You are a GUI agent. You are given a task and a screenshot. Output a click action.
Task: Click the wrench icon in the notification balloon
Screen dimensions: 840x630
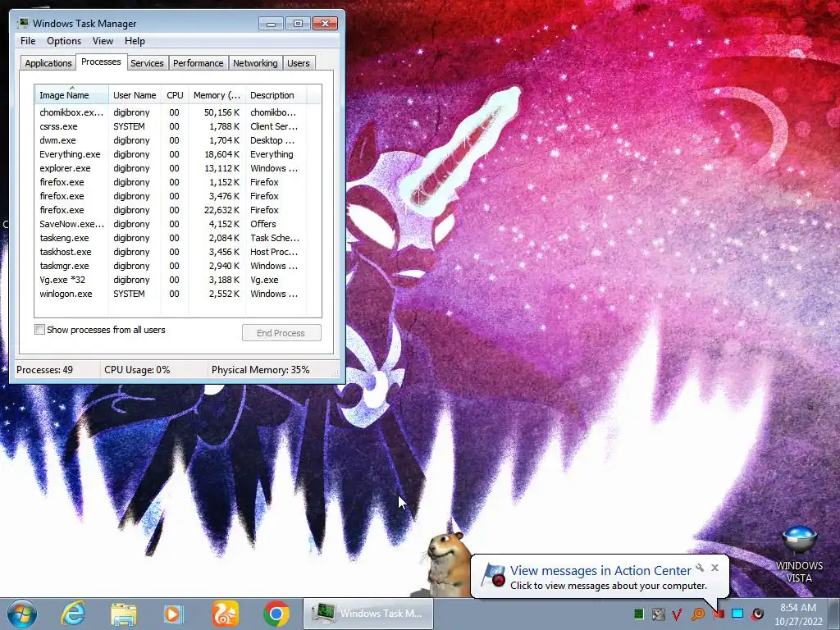pyautogui.click(x=700, y=568)
